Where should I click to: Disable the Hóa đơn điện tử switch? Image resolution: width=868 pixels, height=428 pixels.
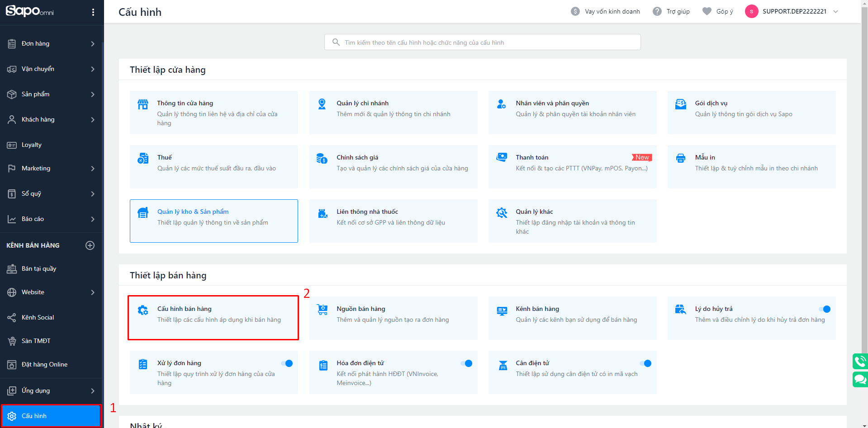[466, 363]
